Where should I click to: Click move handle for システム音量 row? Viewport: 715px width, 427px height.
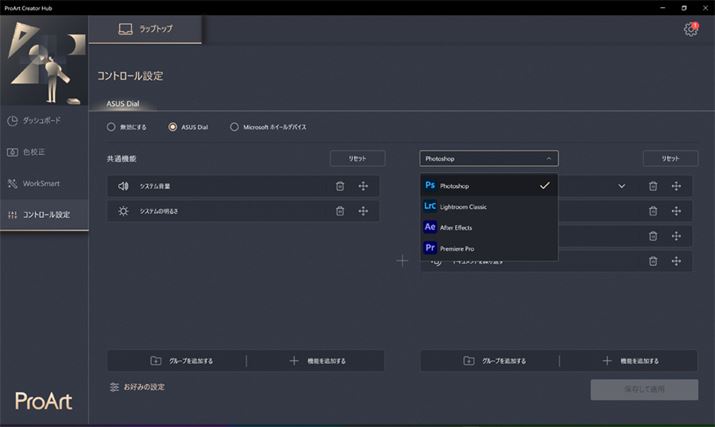coord(363,186)
